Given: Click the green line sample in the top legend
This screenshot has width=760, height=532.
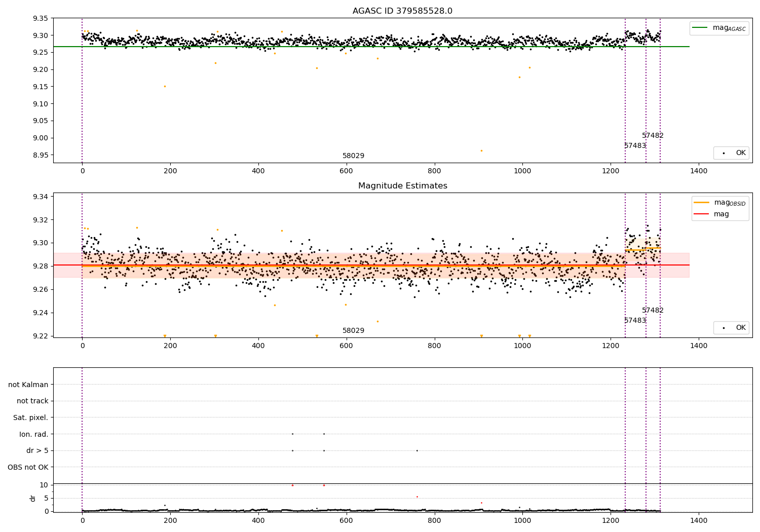Looking at the screenshot, I should click(701, 28).
